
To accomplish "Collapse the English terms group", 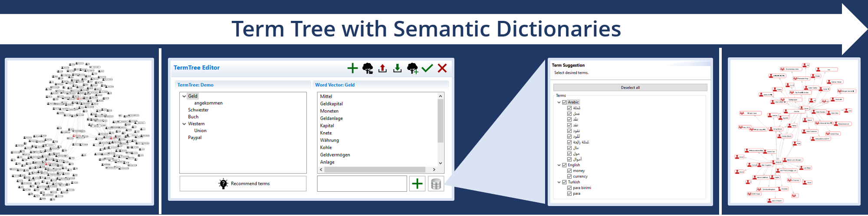I will pyautogui.click(x=559, y=165).
